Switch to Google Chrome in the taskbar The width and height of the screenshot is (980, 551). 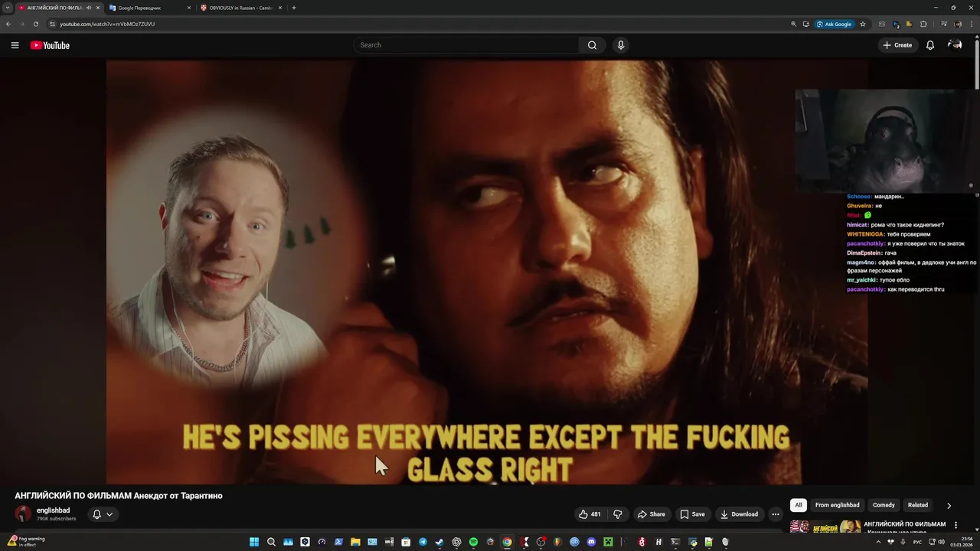coord(507,542)
